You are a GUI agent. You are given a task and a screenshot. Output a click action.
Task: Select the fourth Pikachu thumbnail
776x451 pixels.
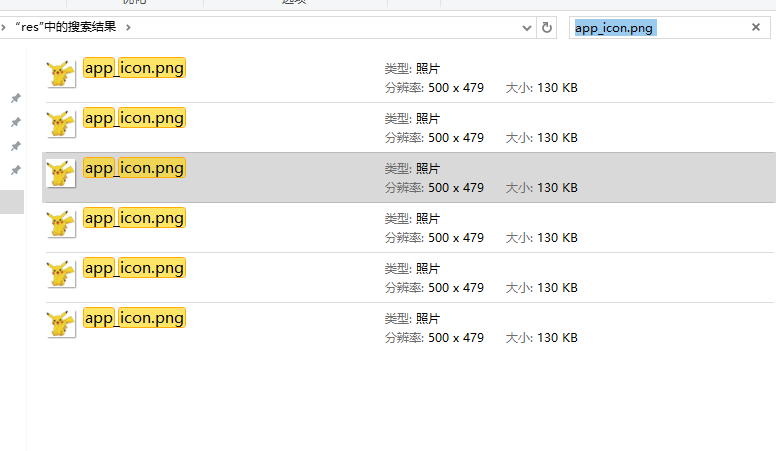(61, 224)
